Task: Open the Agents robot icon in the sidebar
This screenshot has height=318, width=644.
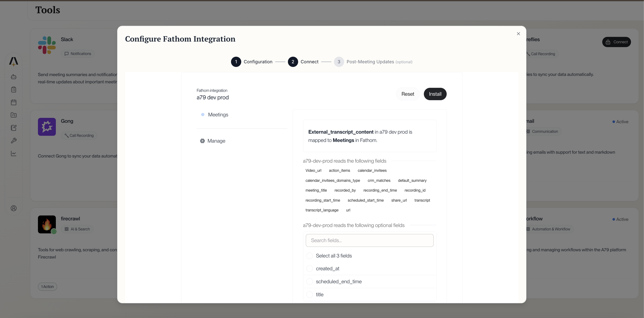Action: point(13,77)
